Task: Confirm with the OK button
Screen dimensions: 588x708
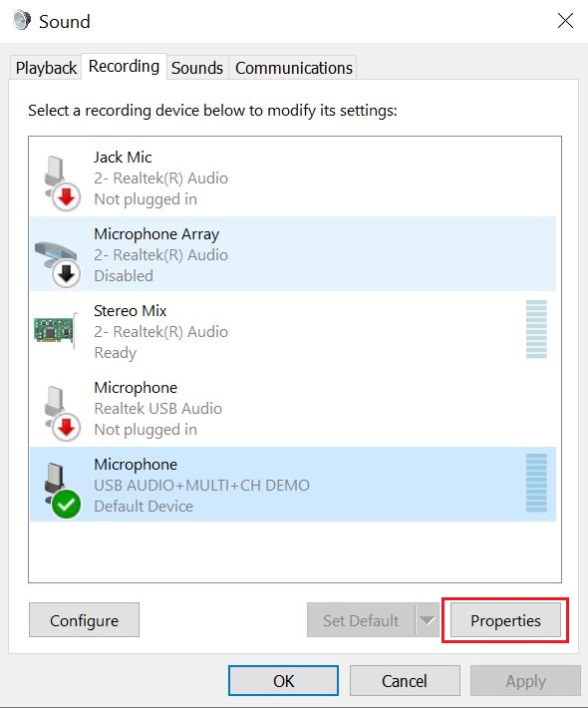Action: coord(283,680)
